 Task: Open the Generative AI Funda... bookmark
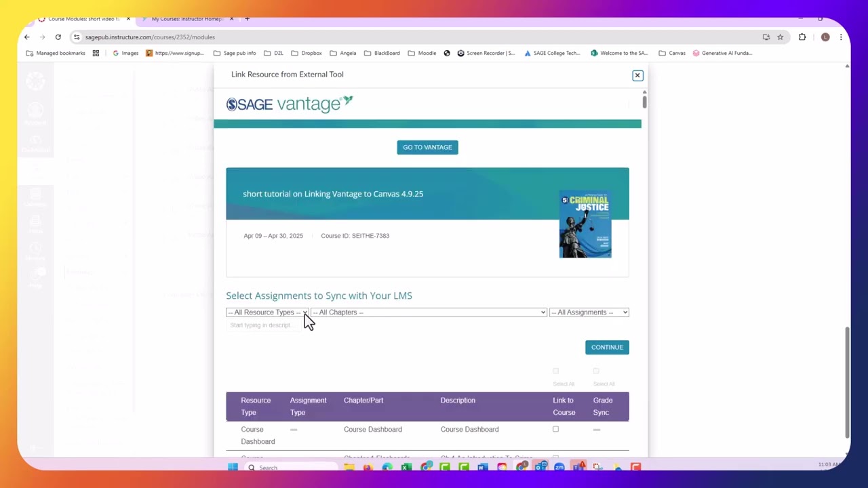722,53
